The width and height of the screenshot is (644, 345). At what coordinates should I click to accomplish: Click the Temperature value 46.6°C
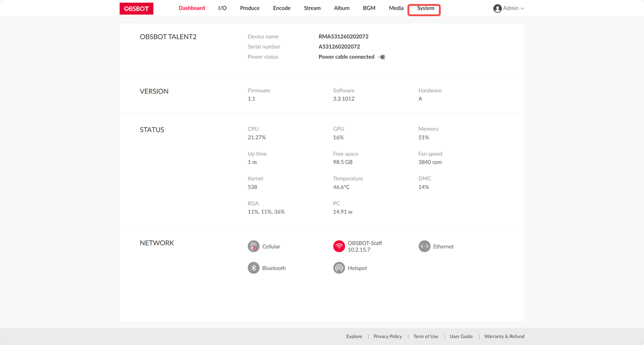[341, 187]
